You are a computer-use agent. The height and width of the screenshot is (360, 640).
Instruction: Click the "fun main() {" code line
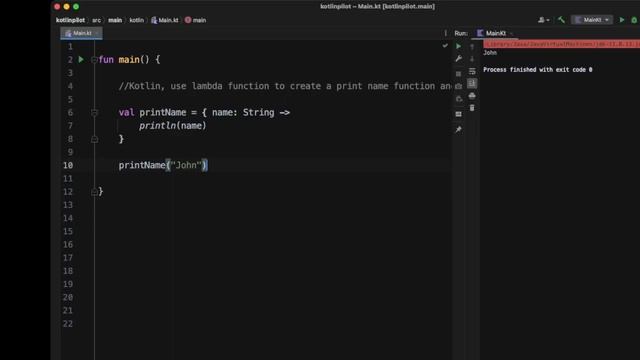tap(129, 60)
